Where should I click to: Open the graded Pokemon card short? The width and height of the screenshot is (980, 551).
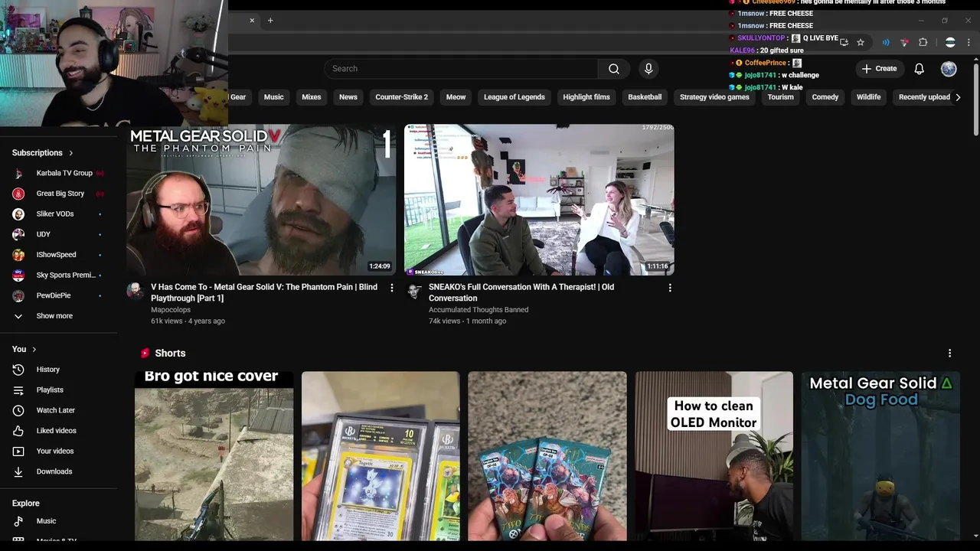(381, 456)
